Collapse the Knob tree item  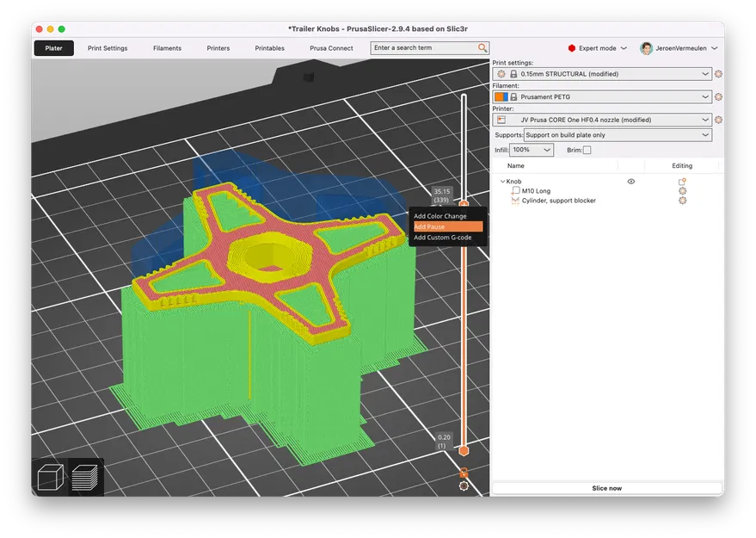click(x=502, y=182)
